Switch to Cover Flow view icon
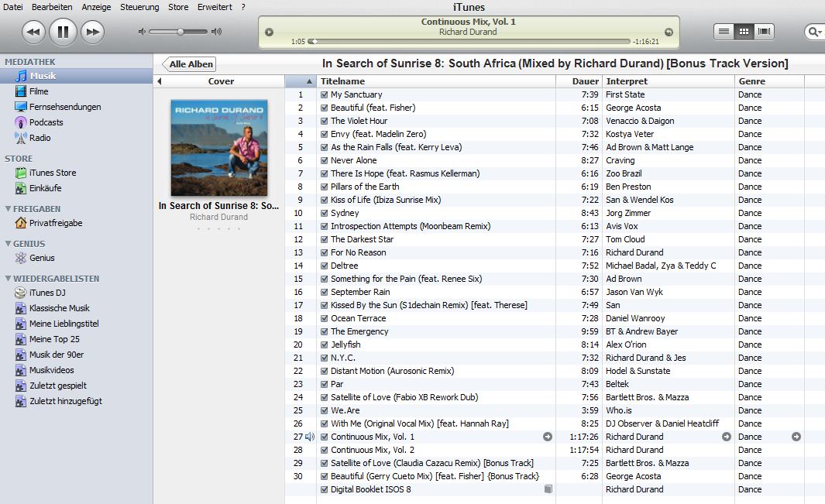Viewport: 825px width, 504px height. coord(764,32)
